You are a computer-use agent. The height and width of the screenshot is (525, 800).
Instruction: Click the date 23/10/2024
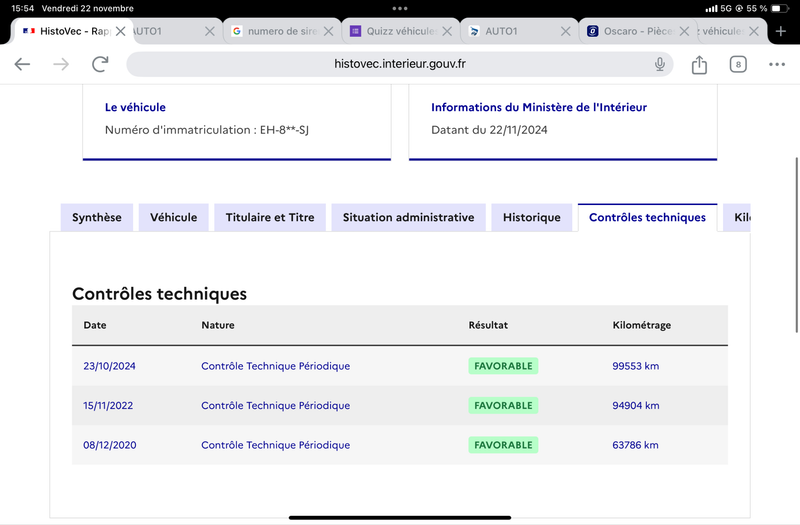pos(109,366)
